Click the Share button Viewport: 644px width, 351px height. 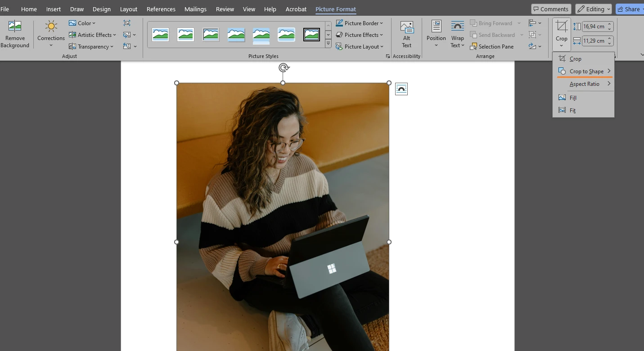click(x=629, y=9)
